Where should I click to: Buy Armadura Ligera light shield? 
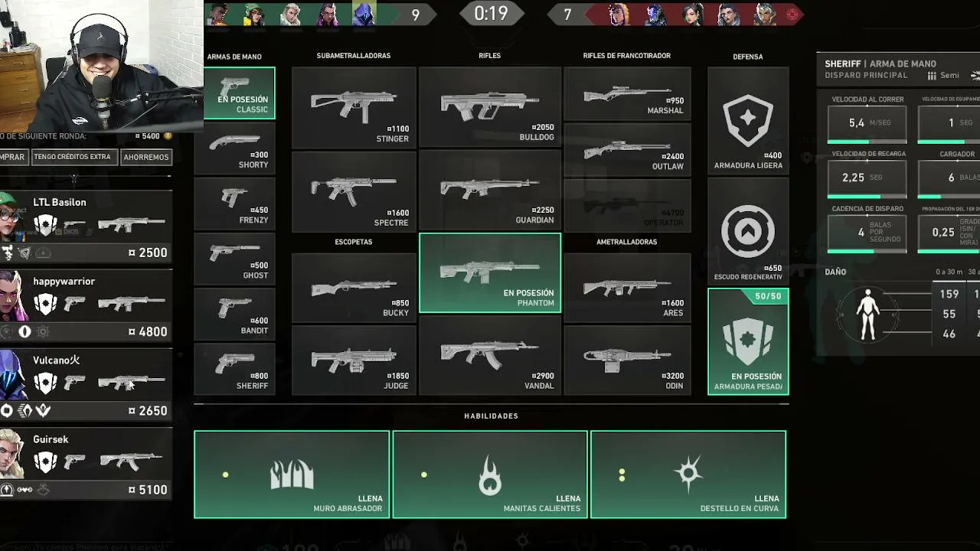click(748, 121)
